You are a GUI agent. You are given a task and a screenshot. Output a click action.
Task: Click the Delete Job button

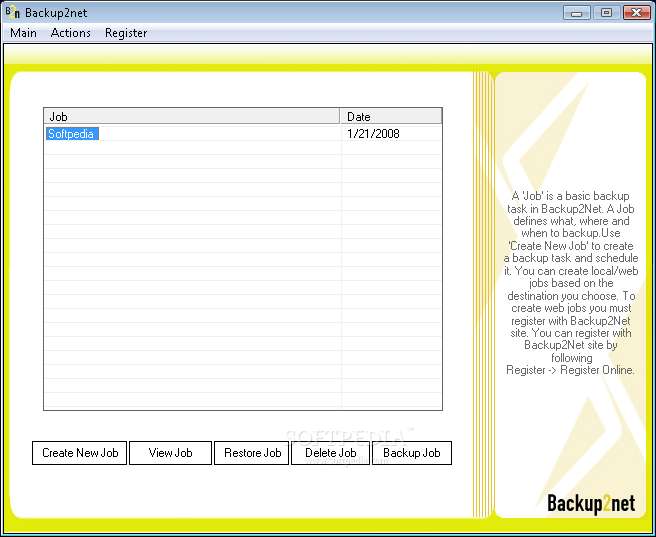click(331, 453)
